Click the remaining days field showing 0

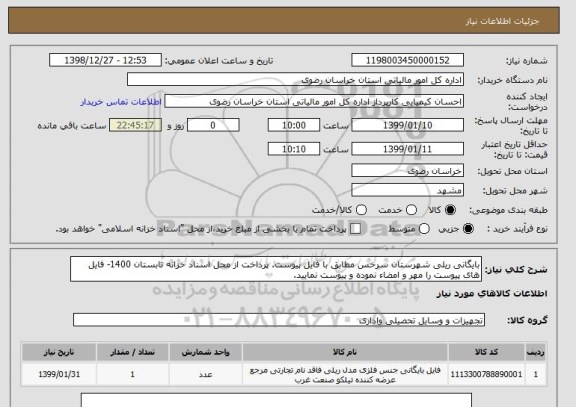(213, 125)
